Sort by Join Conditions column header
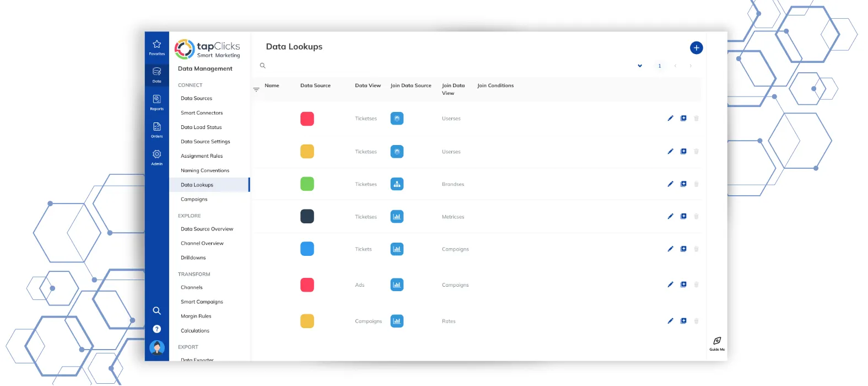868x386 pixels. 495,85
